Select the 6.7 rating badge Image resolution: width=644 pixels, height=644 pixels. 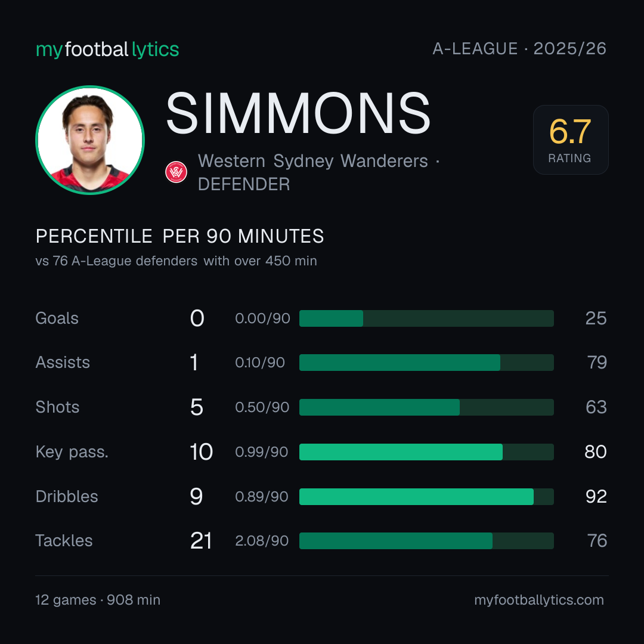571,140
